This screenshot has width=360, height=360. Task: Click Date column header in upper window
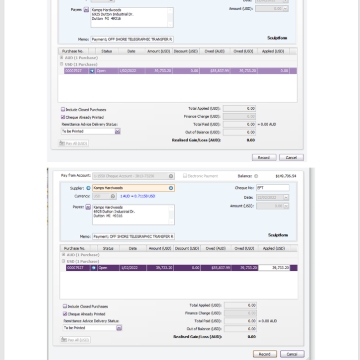coord(131,51)
